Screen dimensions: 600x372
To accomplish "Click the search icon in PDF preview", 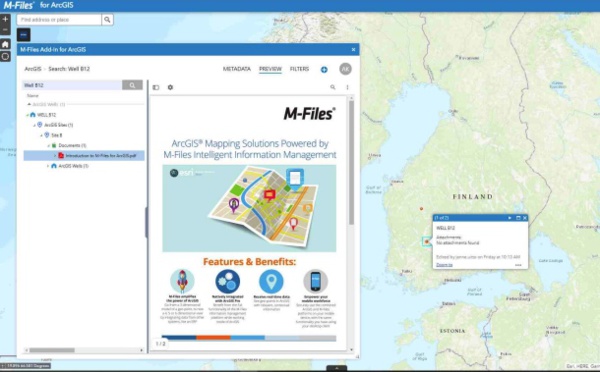I will point(333,87).
